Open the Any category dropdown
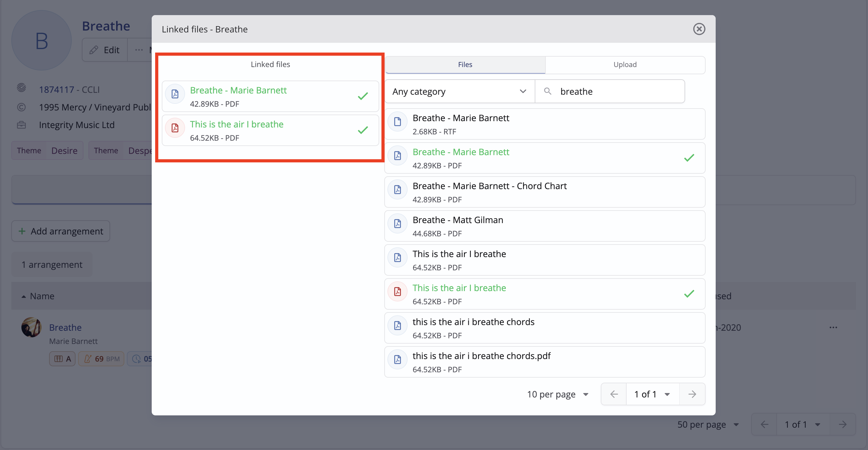The height and width of the screenshot is (450, 868). pos(459,91)
